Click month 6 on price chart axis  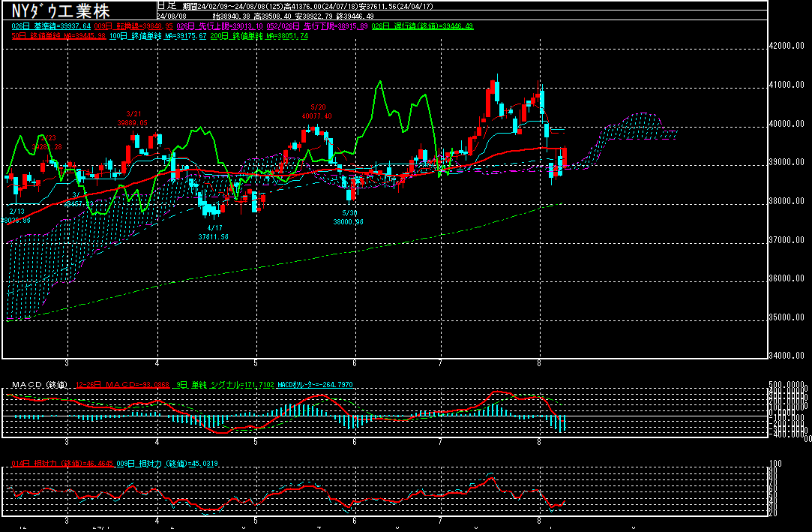(355, 364)
